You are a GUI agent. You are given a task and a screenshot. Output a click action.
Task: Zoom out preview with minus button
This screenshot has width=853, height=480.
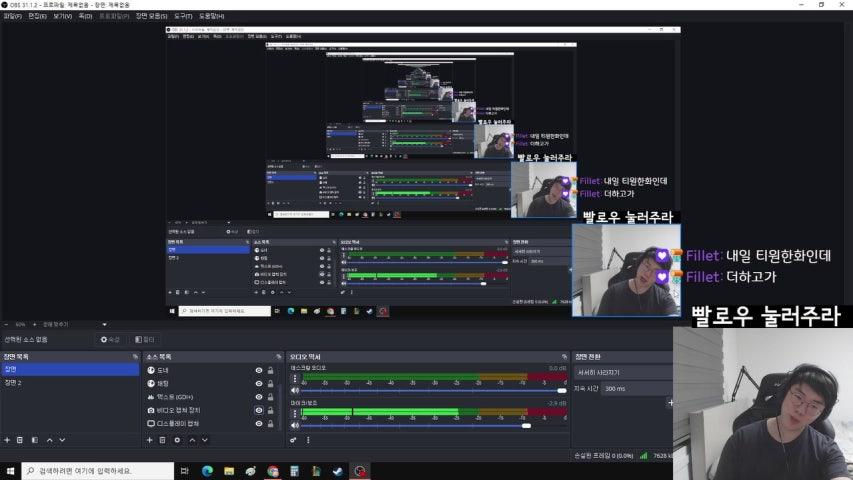pos(6,324)
